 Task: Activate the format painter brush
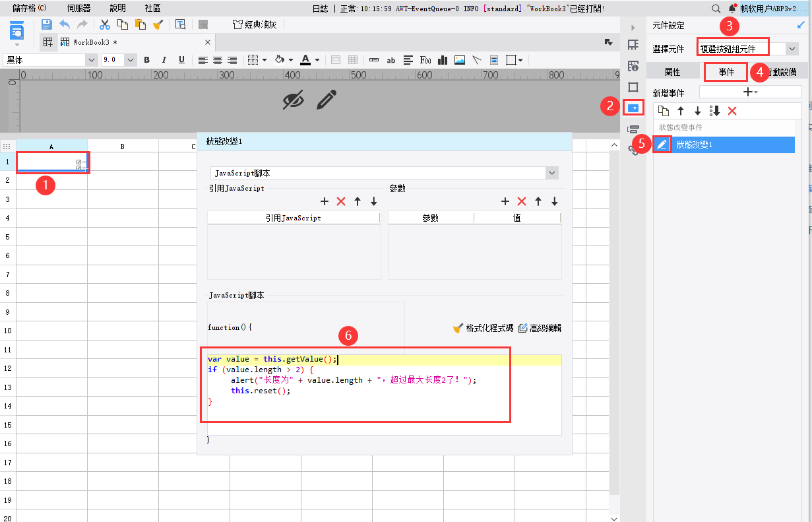click(158, 24)
